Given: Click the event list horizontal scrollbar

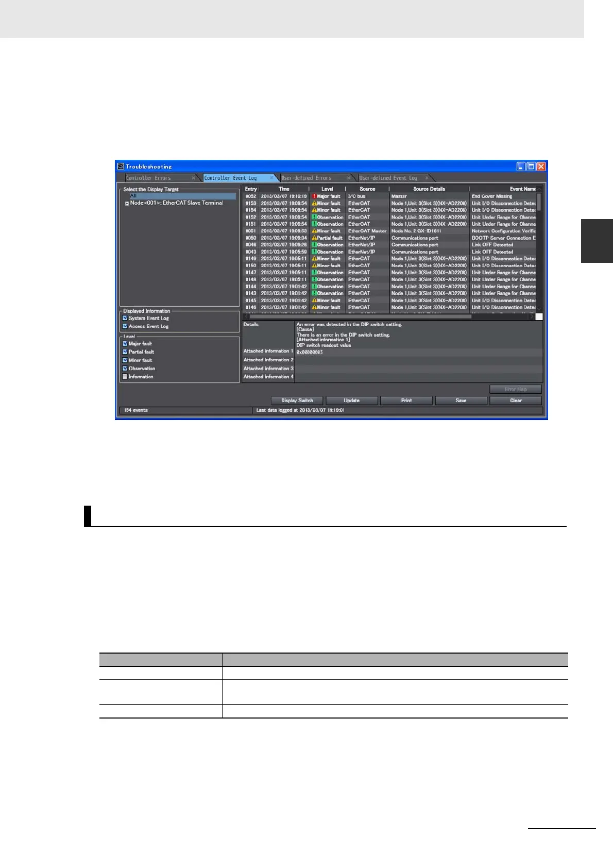Looking at the screenshot, I should pos(361,316).
